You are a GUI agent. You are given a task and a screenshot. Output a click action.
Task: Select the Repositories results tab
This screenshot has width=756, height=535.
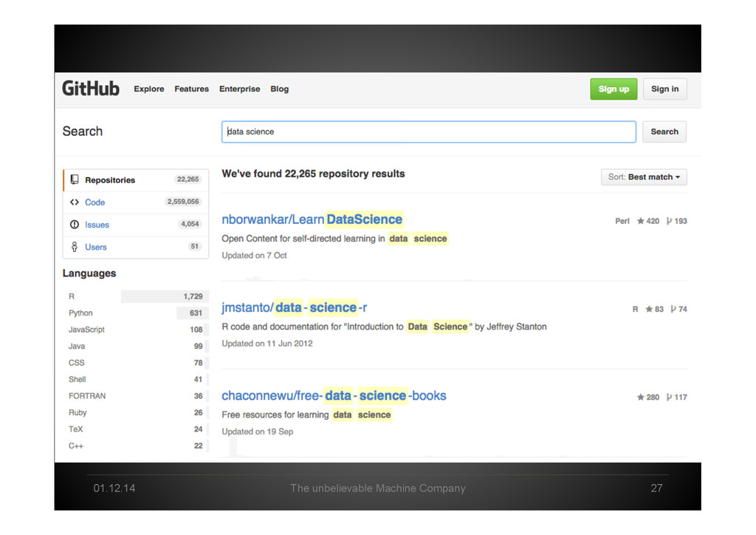pyautogui.click(x=136, y=180)
